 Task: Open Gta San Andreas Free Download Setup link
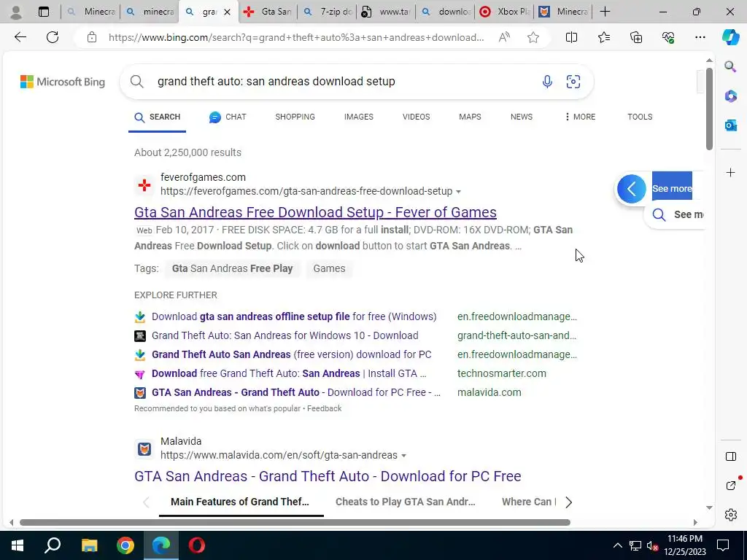point(315,212)
